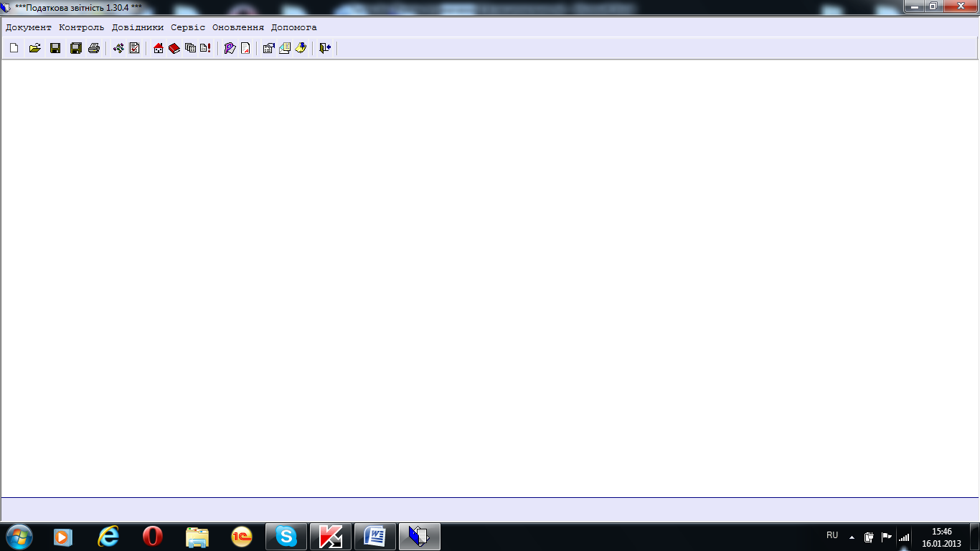Screen dimensions: 980x551
Task: Save document with single floppy disk icon
Action: click(x=55, y=48)
